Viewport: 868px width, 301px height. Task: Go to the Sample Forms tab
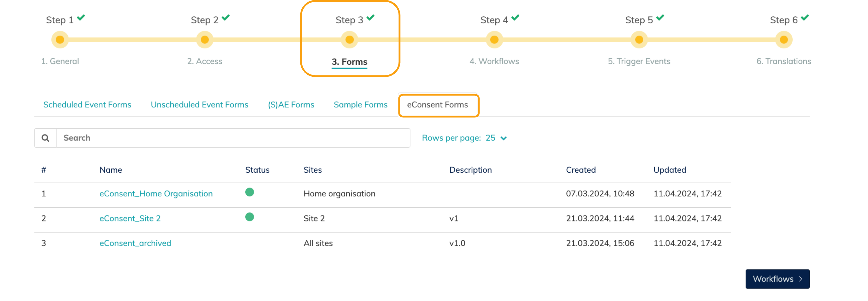(x=360, y=105)
